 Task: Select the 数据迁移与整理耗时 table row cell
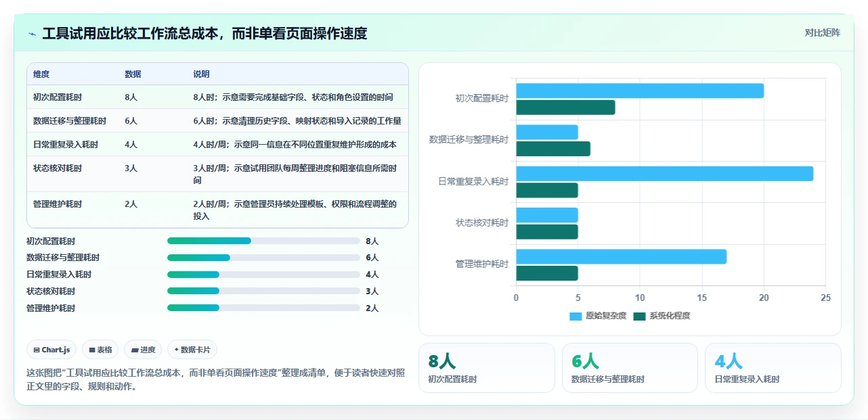click(x=70, y=121)
